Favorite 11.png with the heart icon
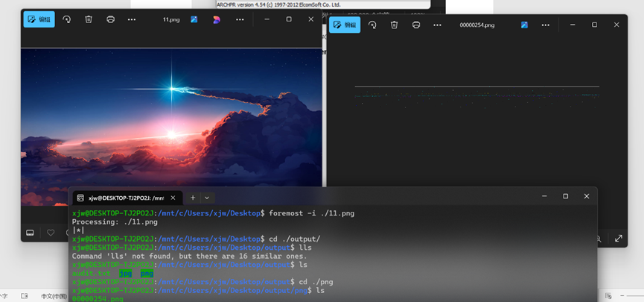644x302 pixels. click(51, 233)
